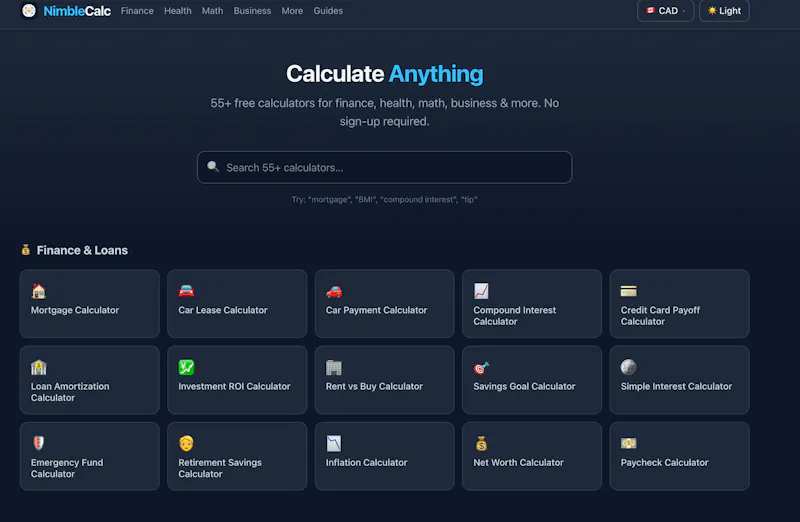The height and width of the screenshot is (522, 800).
Task: Open Mortgage Calculator card title
Action: pyautogui.click(x=75, y=310)
